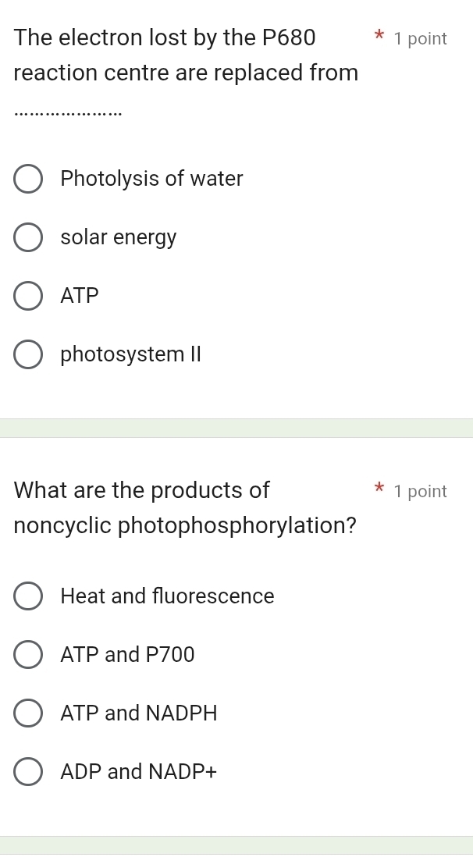Choose the ATP and P700 radio circle

pos(28,655)
